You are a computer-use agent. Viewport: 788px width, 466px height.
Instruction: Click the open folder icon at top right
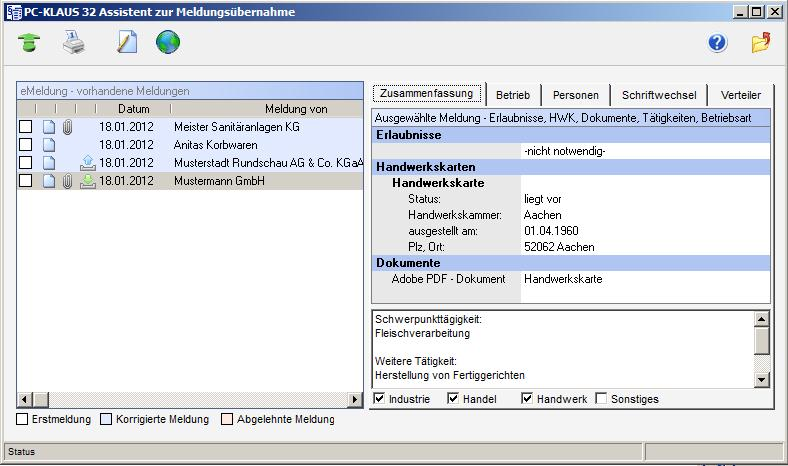click(x=761, y=43)
